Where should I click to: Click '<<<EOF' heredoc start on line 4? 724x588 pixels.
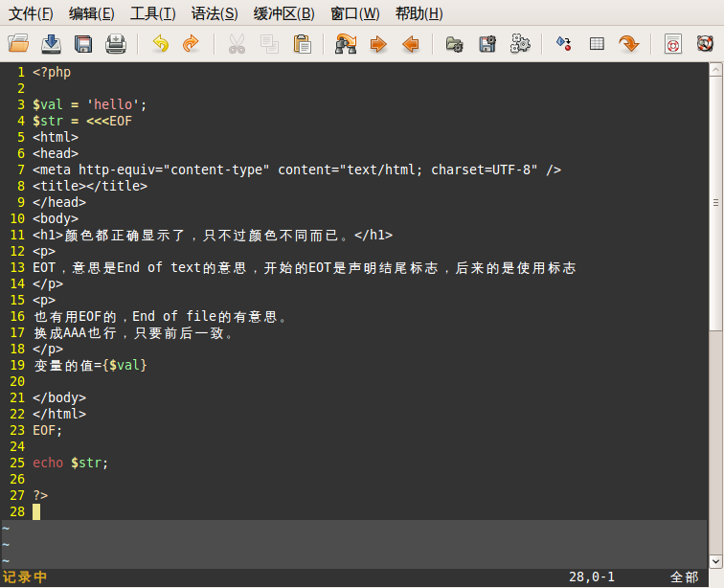(109, 121)
